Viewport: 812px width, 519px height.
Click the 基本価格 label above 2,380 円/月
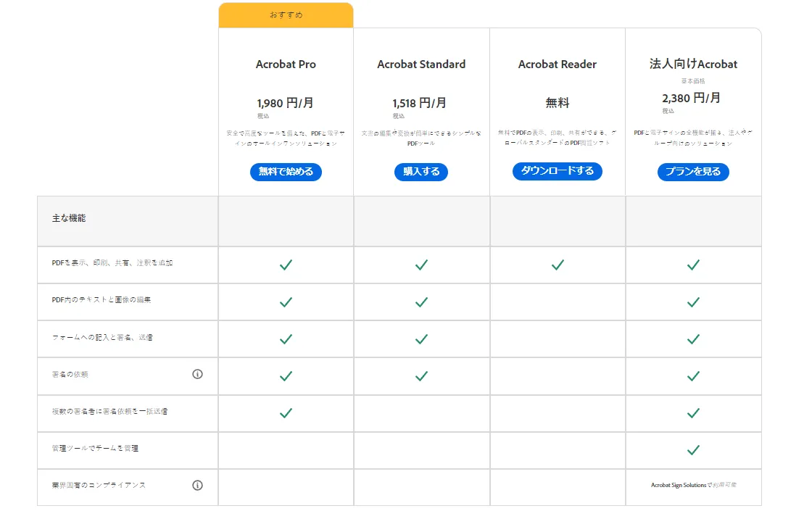[x=693, y=80]
